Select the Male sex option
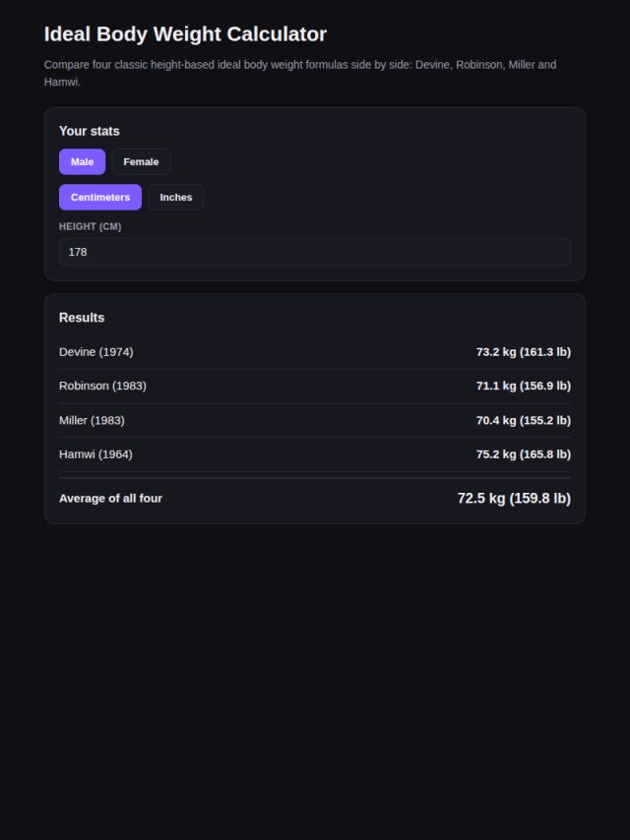 pyautogui.click(x=82, y=161)
